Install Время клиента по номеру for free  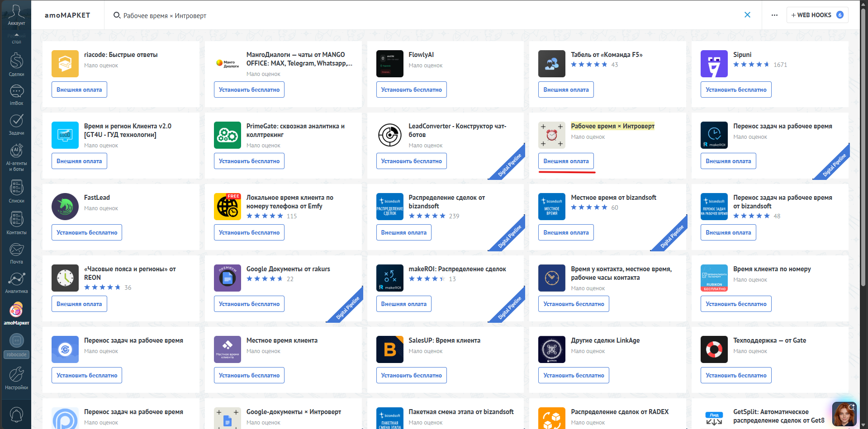[736, 304]
